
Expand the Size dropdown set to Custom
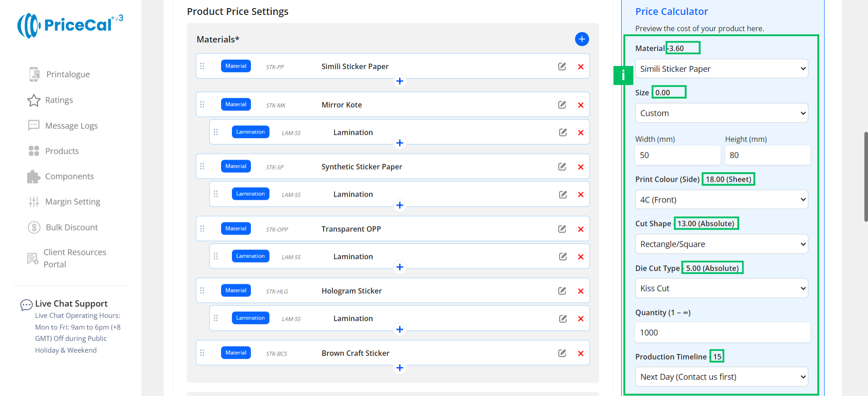pos(721,113)
